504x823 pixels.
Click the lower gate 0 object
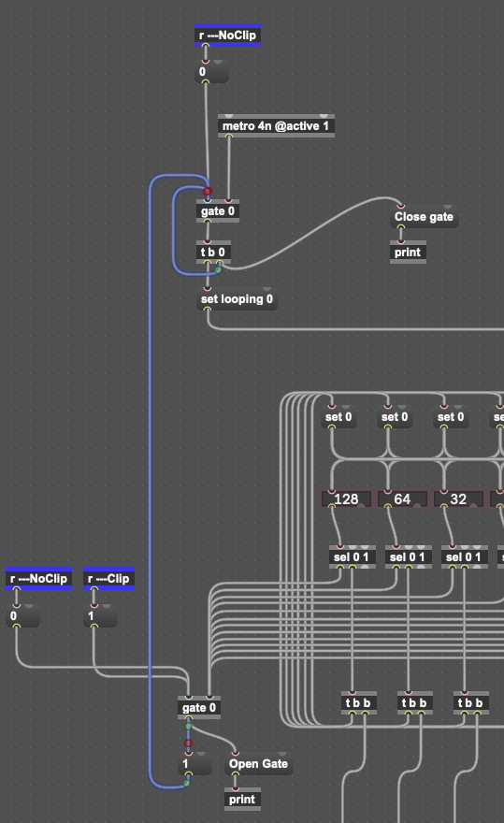pyautogui.click(x=199, y=708)
